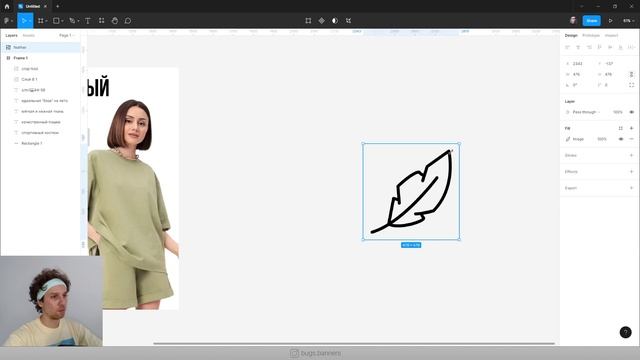Open shape tools dropdown arrow
Image resolution: width=640 pixels, height=360 pixels.
coord(62,21)
